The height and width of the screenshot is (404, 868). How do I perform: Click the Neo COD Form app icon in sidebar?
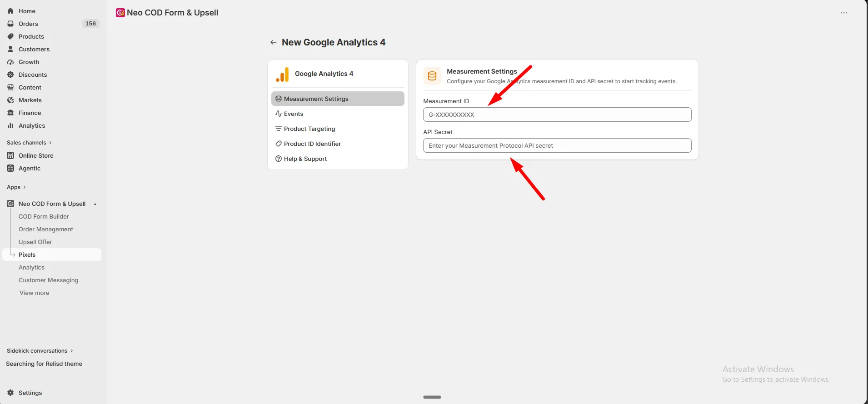click(10, 204)
